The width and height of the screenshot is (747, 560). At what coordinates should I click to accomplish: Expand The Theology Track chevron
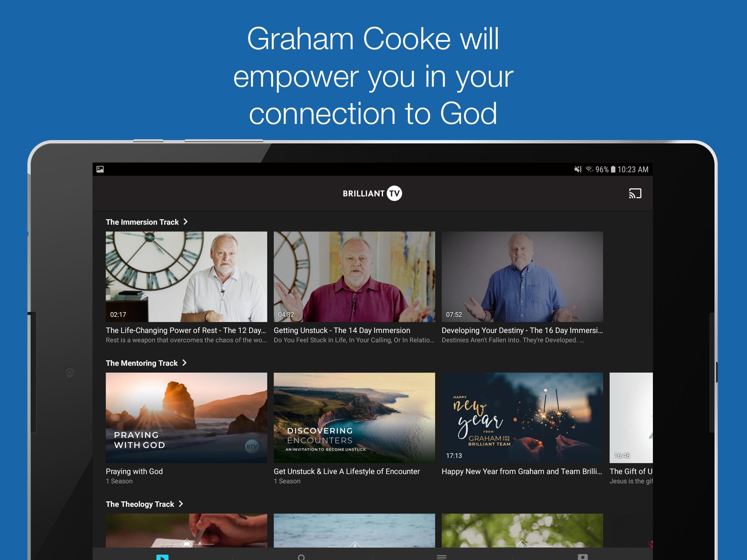coord(181,504)
